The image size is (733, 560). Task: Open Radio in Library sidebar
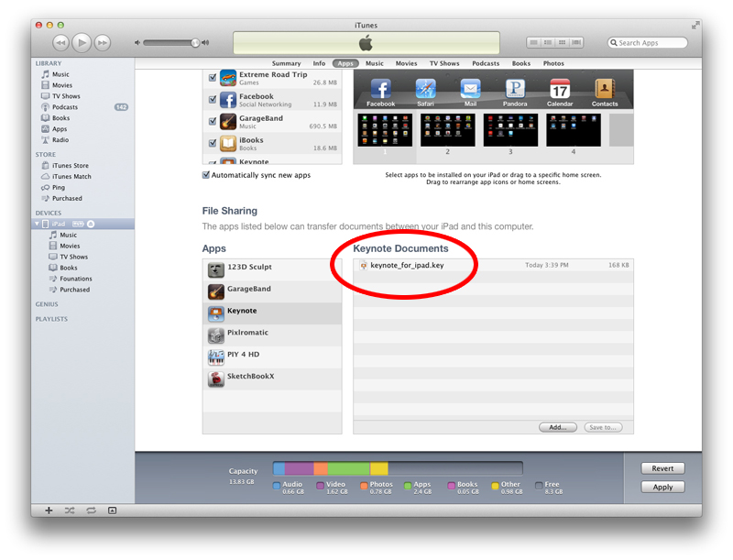click(60, 139)
